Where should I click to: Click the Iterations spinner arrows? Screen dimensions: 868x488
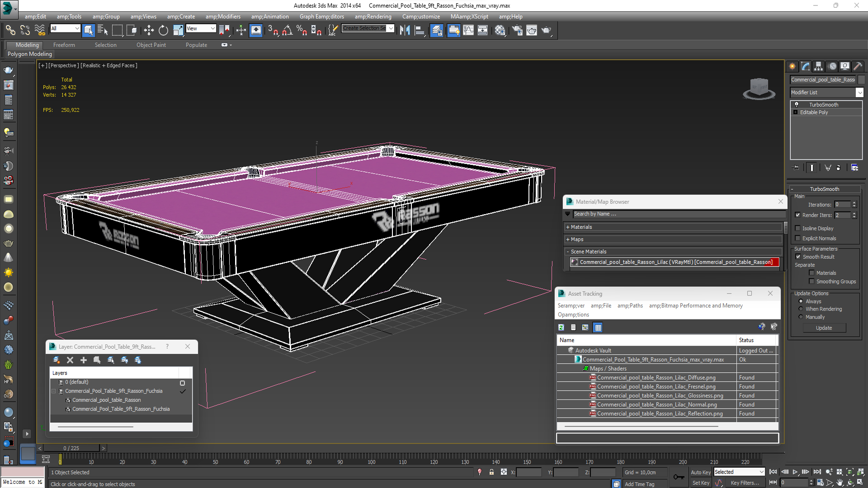click(x=854, y=205)
